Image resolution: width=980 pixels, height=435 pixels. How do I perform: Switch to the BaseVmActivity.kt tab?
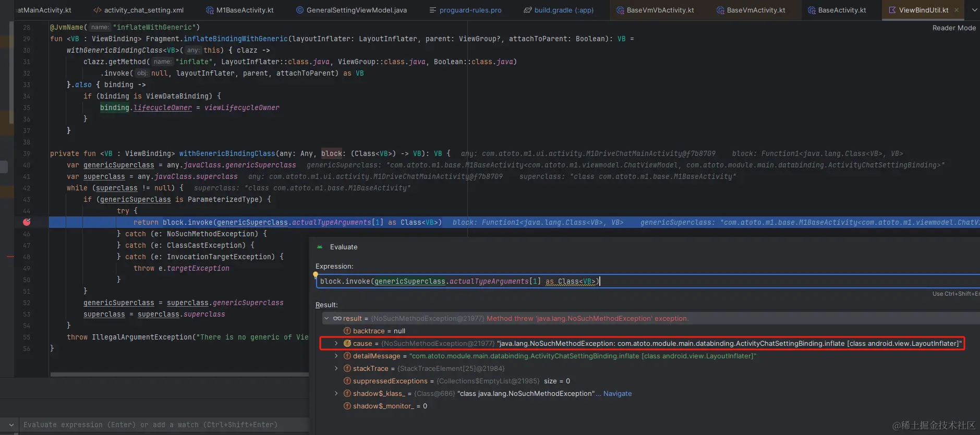click(751, 10)
